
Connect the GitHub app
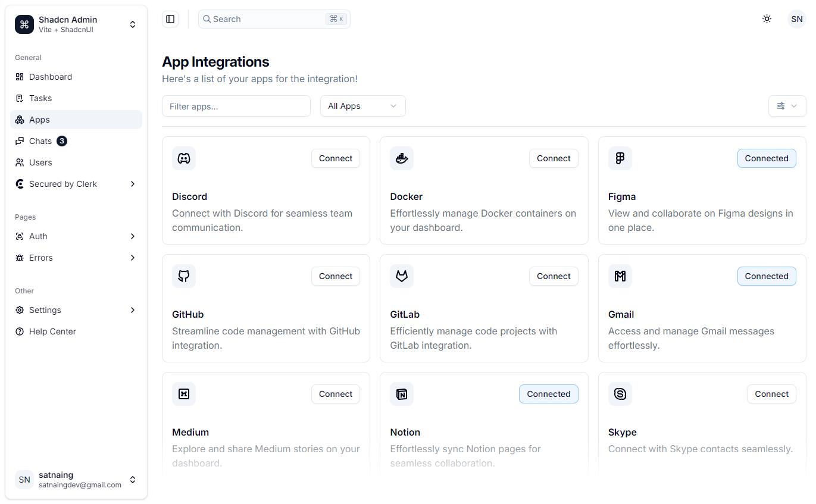click(336, 276)
